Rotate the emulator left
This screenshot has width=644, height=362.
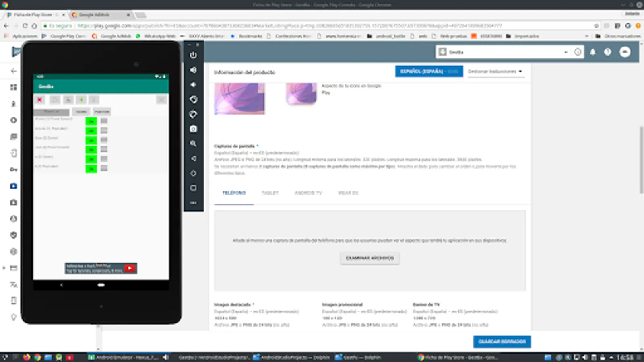click(x=193, y=99)
